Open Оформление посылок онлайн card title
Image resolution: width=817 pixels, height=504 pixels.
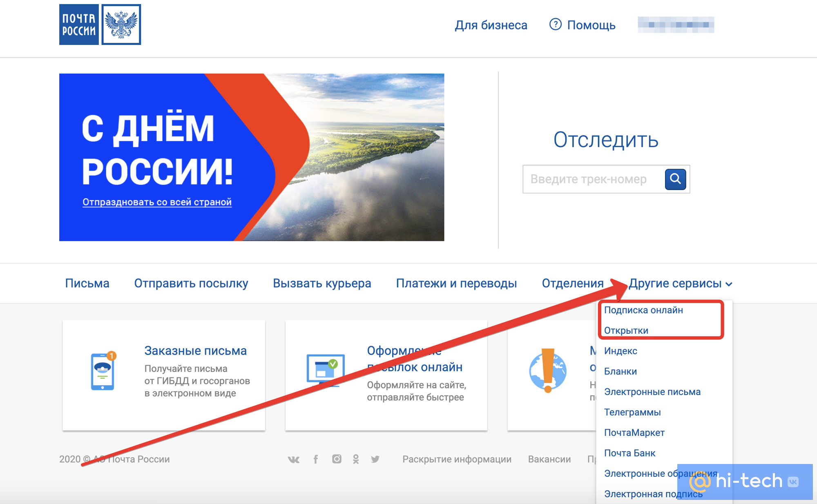coord(415,359)
